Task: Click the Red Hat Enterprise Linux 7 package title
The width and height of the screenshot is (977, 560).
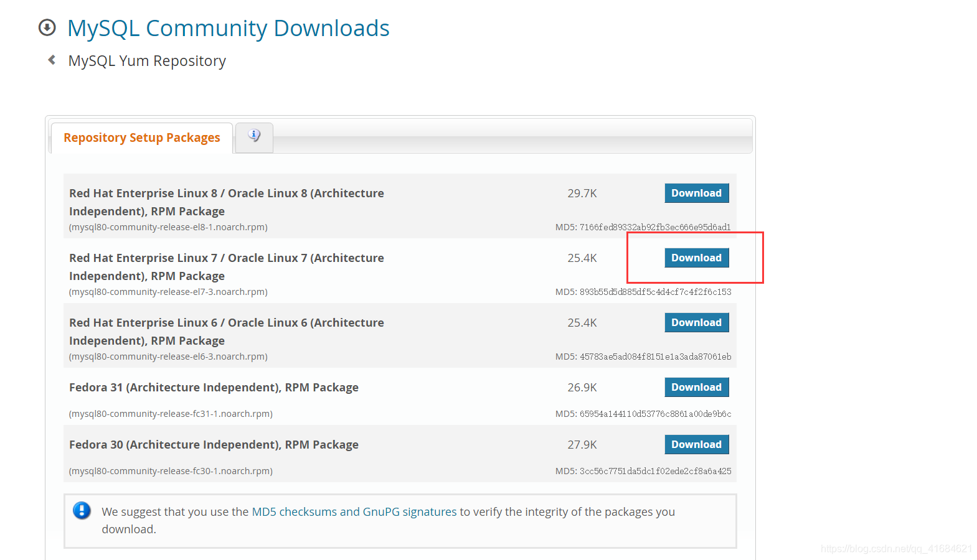Action: click(x=227, y=267)
